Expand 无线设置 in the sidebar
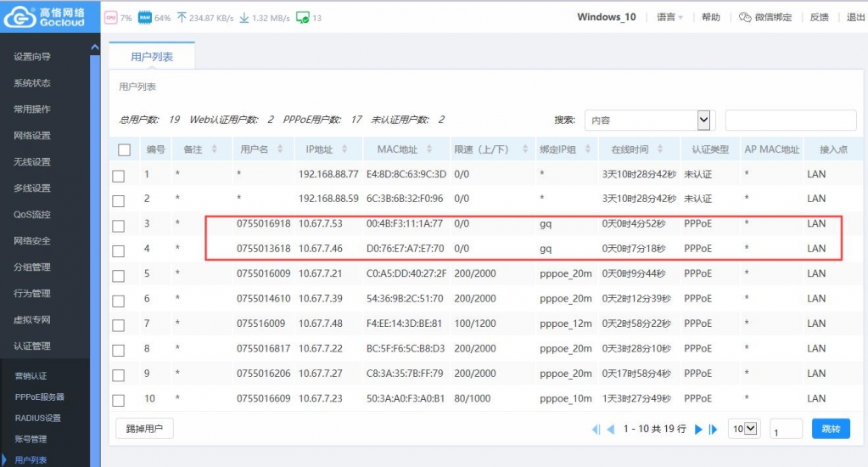This screenshot has width=868, height=467. coord(32,162)
